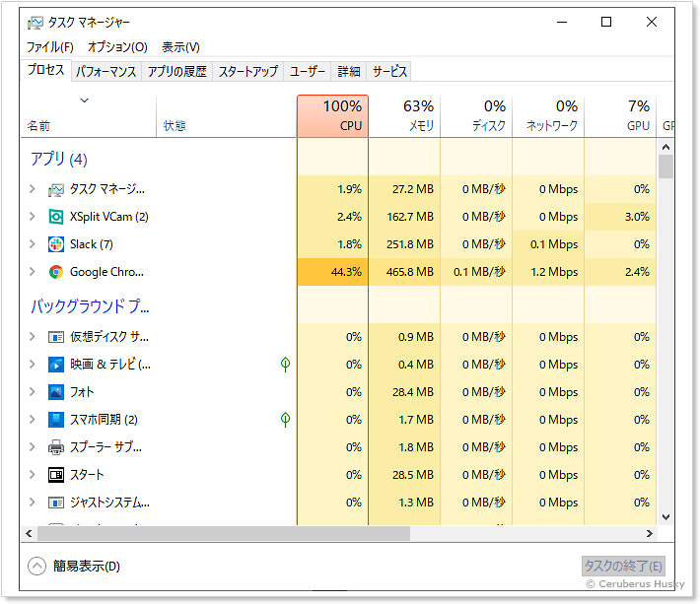Switch to the ユーザー tab
This screenshot has height=604, width=700.
(x=308, y=71)
